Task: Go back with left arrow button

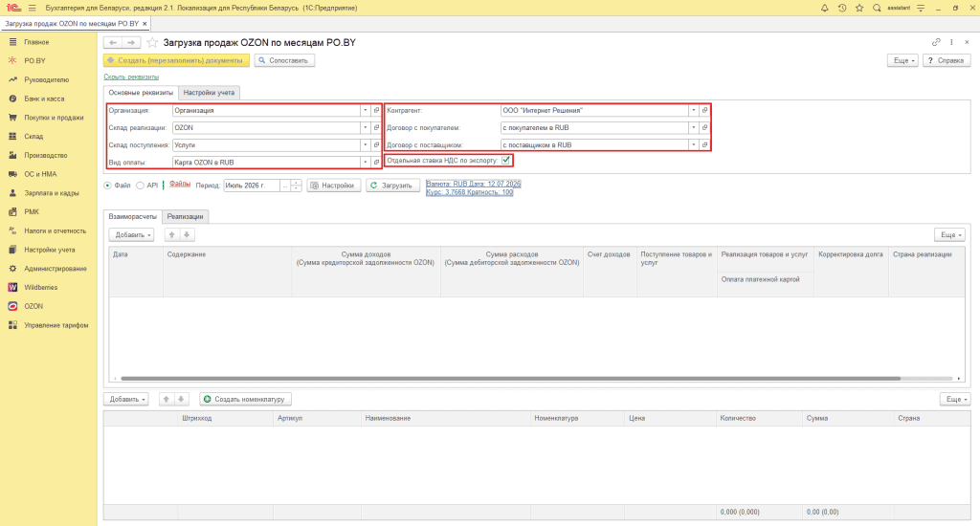Action: 113,42
